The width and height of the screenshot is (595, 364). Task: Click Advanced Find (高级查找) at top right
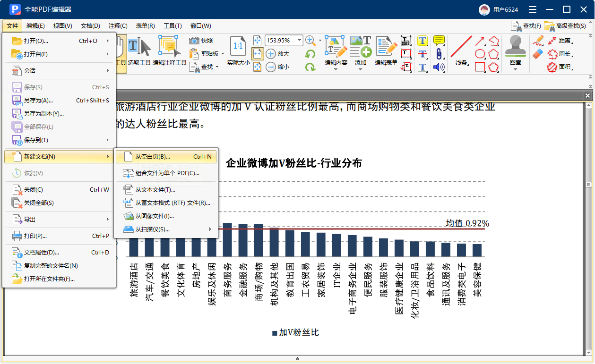coord(565,26)
